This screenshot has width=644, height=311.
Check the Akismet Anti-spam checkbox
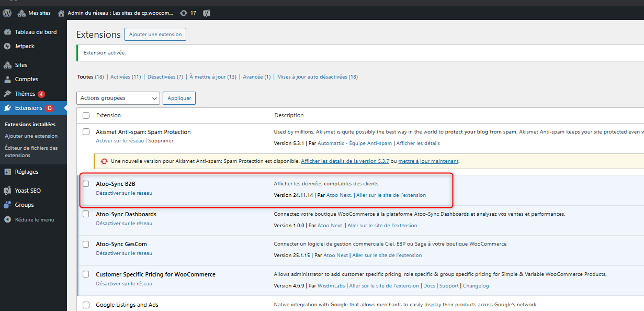point(86,132)
